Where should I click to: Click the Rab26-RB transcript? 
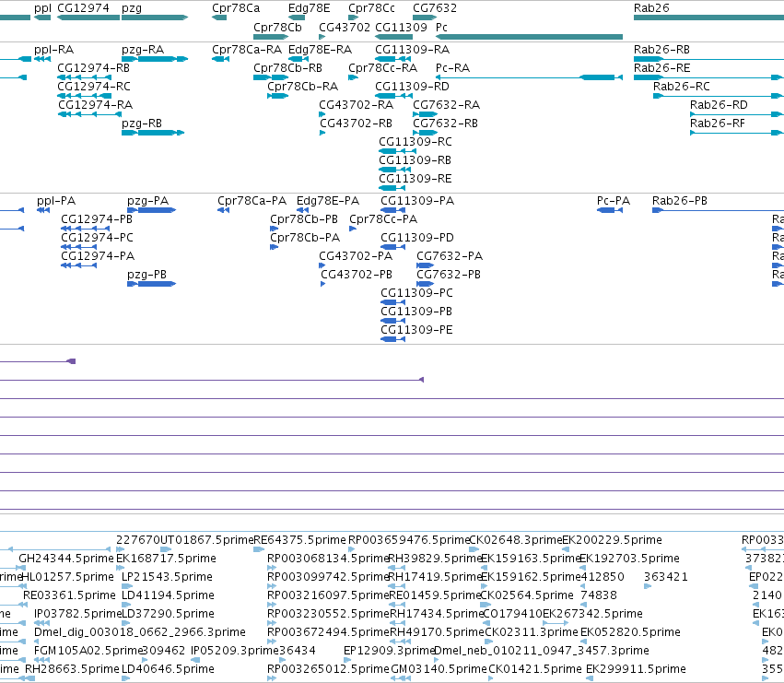click(709, 59)
